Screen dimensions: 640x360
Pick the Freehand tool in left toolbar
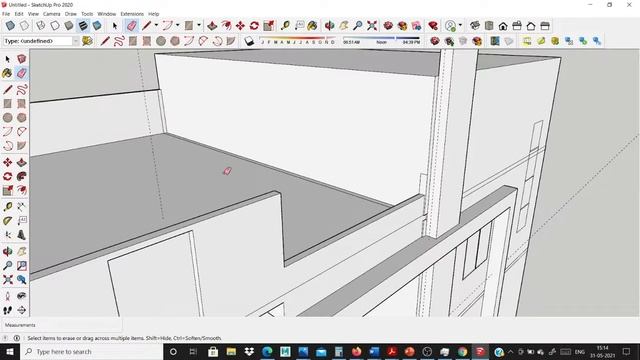pos(22,89)
